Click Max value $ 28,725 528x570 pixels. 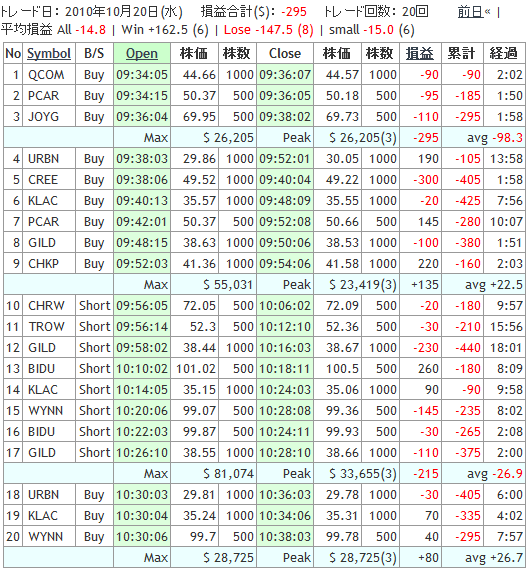228,558
